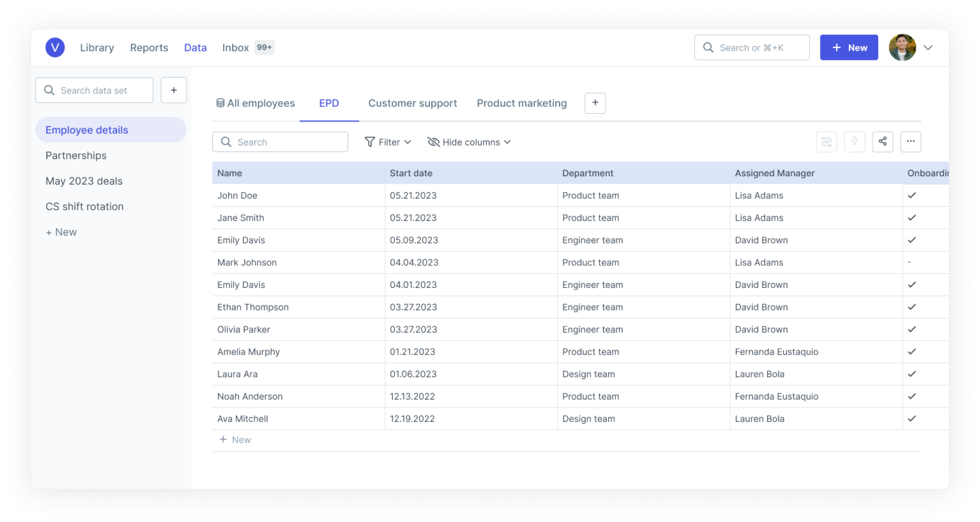This screenshot has width=980, height=522.
Task: Click the Assigned Manager column header
Action: click(x=816, y=173)
